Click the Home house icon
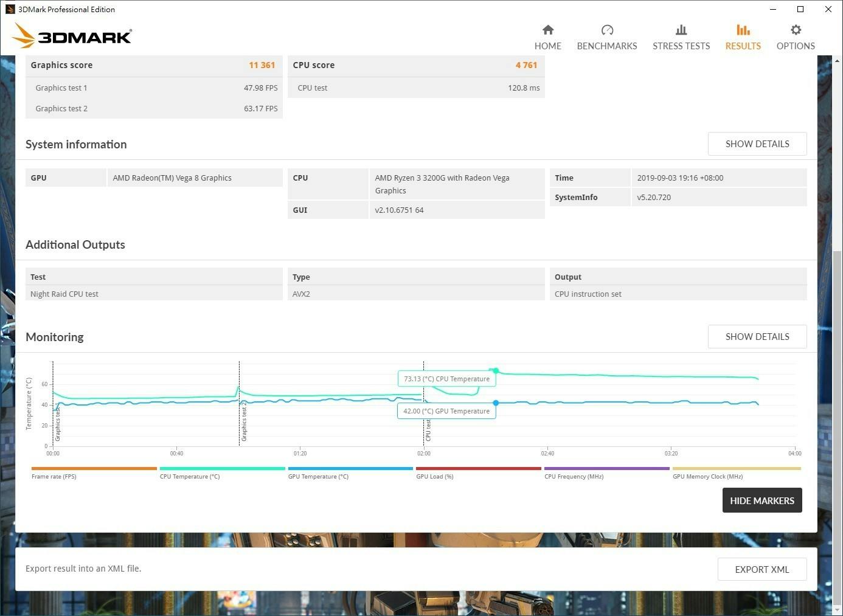 pyautogui.click(x=547, y=30)
